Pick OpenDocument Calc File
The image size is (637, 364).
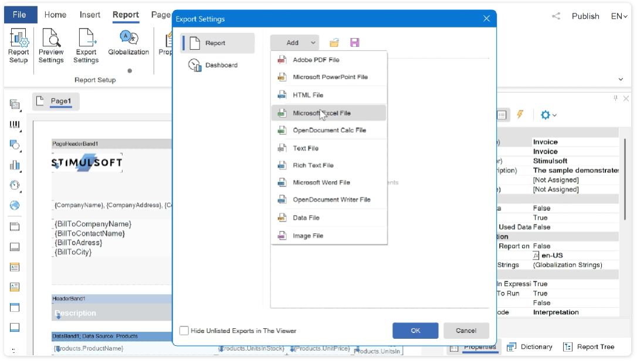[x=328, y=130]
